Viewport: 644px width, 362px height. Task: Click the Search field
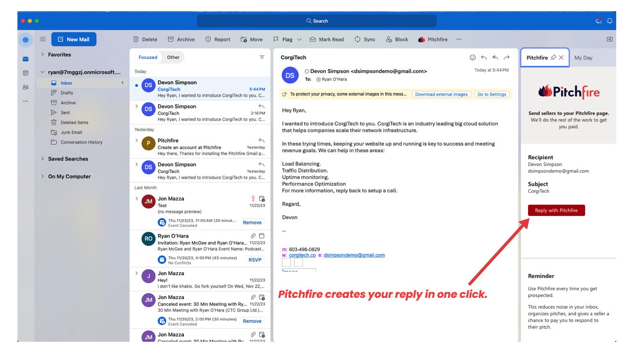317,21
